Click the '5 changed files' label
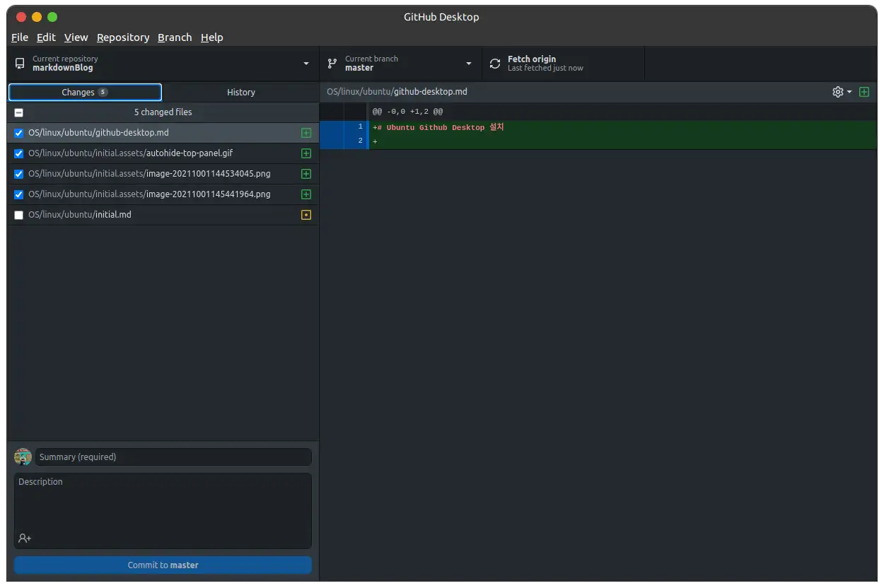Viewport: 884px width, 588px height. coord(163,112)
